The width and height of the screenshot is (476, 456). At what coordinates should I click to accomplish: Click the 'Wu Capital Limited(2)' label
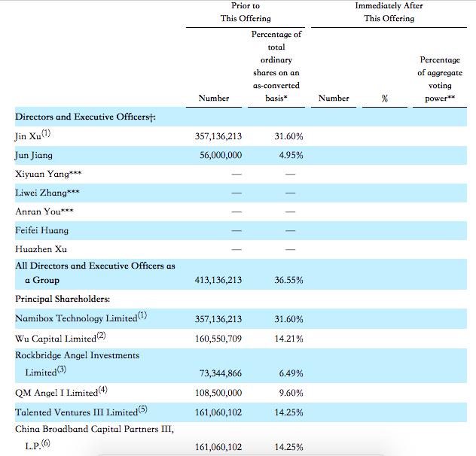[60, 337]
